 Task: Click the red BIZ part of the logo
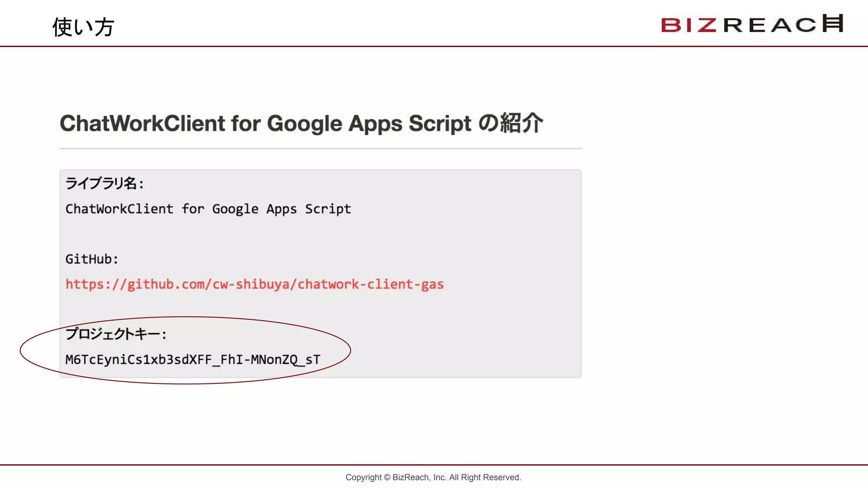(689, 25)
